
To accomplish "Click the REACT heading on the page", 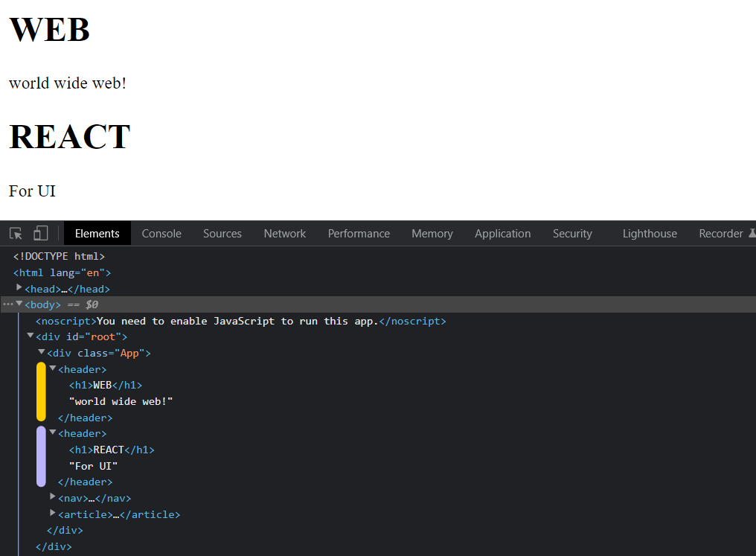I will (x=70, y=137).
